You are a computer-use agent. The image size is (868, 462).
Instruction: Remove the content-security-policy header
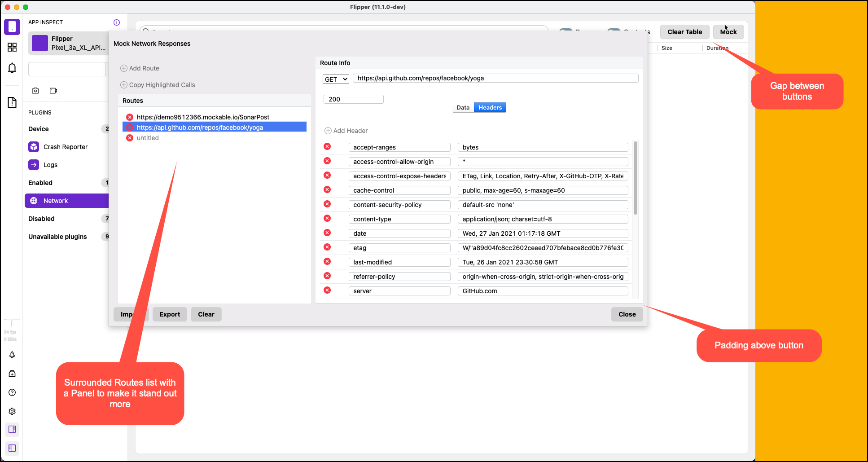327,204
